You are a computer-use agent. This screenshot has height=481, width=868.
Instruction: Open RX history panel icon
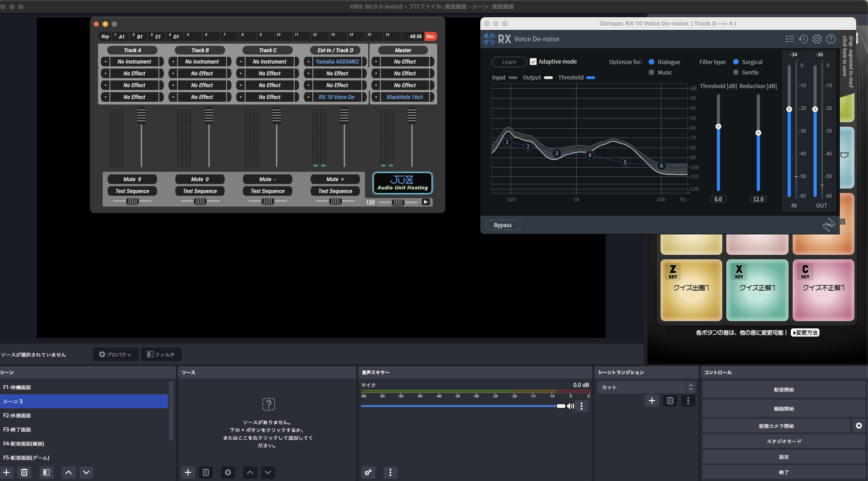point(804,39)
